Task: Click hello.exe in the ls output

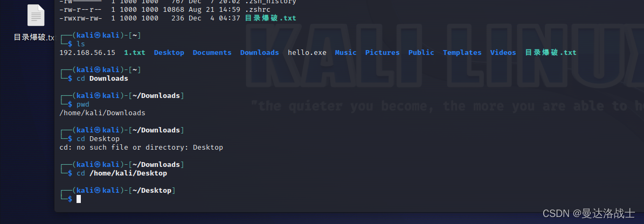Action: pyautogui.click(x=307, y=53)
